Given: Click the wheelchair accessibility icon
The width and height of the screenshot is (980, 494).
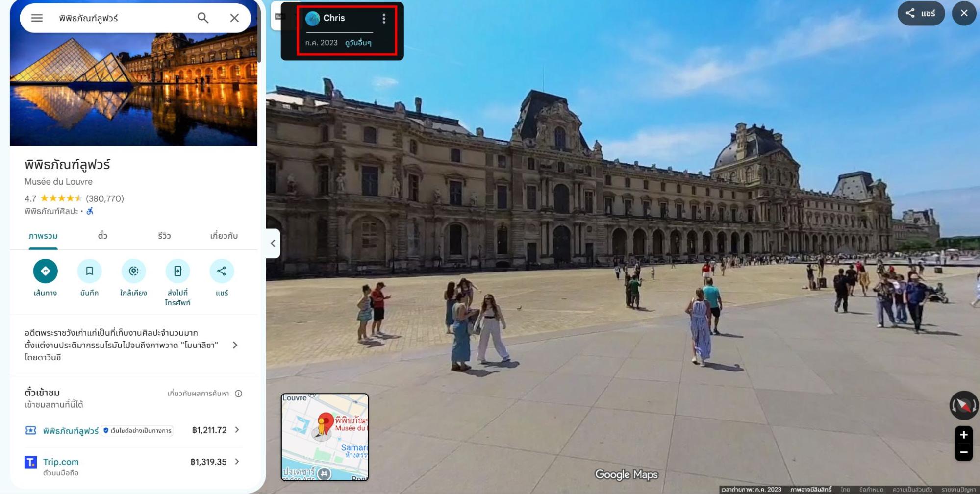Looking at the screenshot, I should [x=90, y=211].
